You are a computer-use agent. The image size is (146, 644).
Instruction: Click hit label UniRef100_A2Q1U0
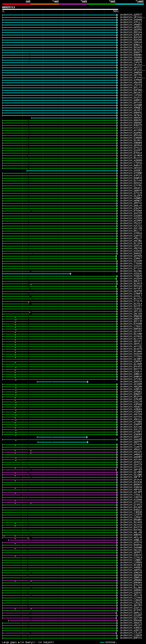pos(131,273)
